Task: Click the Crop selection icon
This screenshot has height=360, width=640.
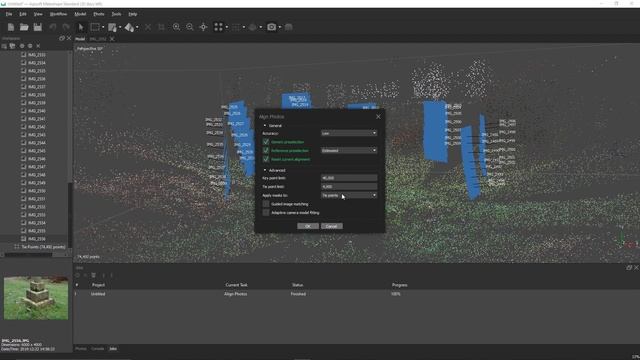Action: (161, 27)
